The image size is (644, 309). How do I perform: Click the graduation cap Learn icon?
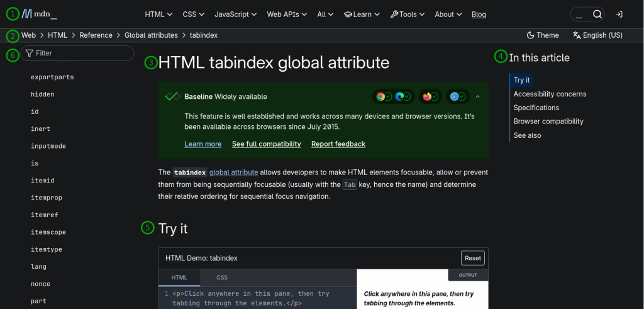[x=348, y=14]
